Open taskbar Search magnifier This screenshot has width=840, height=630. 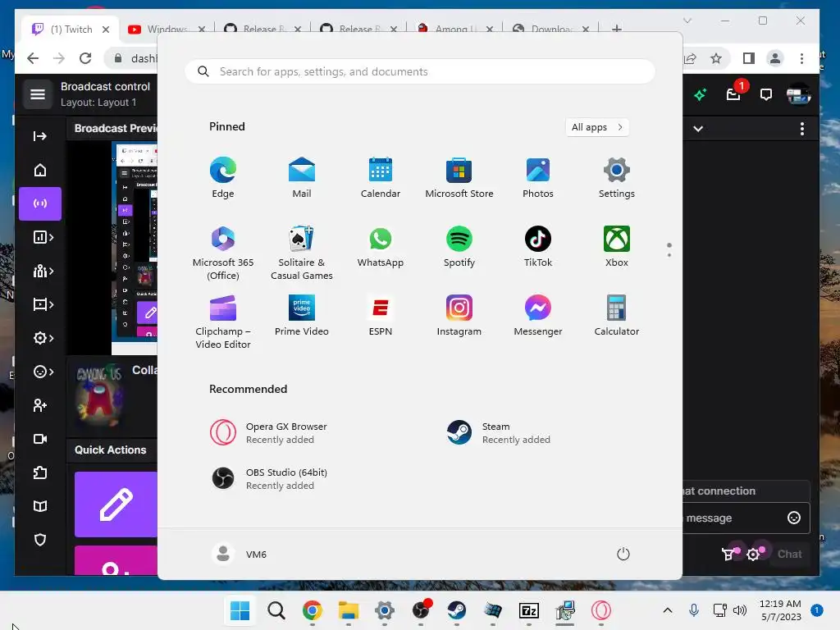click(x=276, y=610)
